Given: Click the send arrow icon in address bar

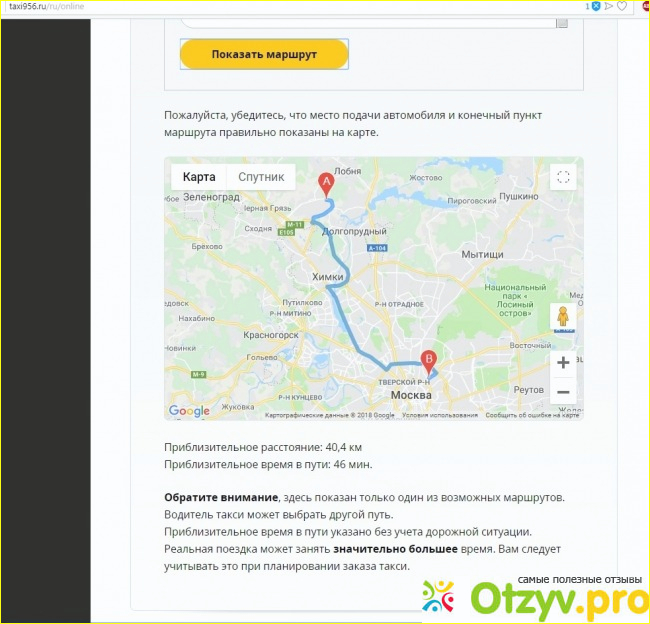Looking at the screenshot, I should tap(608, 6).
